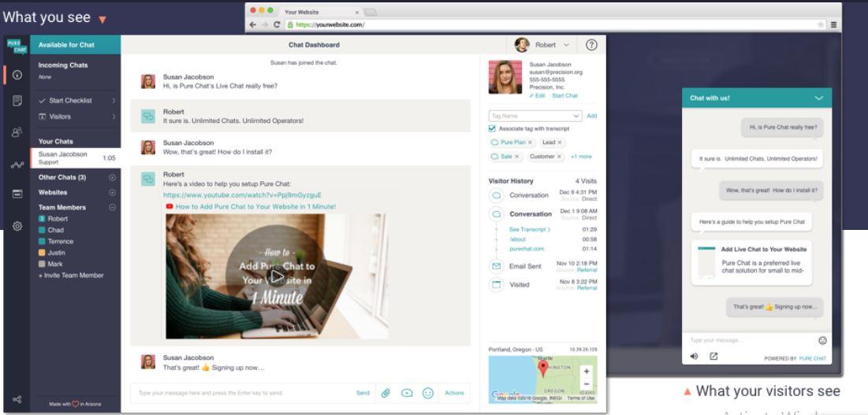
Task: Select team member Justin
Action: coord(56,253)
